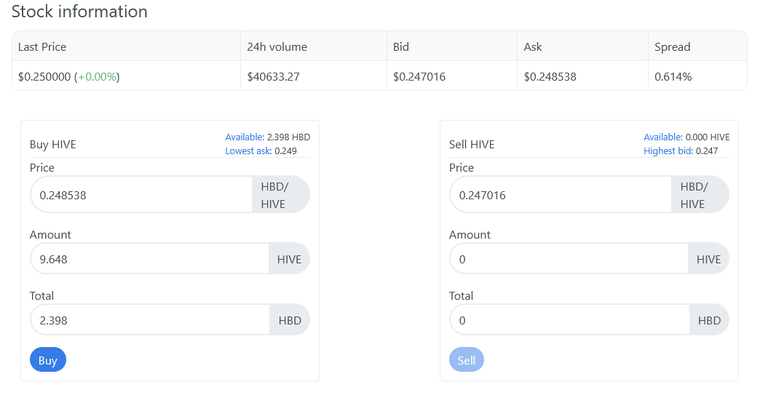
Task: Click the HBD/HIVE unit label in Buy Price
Action: coord(281,195)
